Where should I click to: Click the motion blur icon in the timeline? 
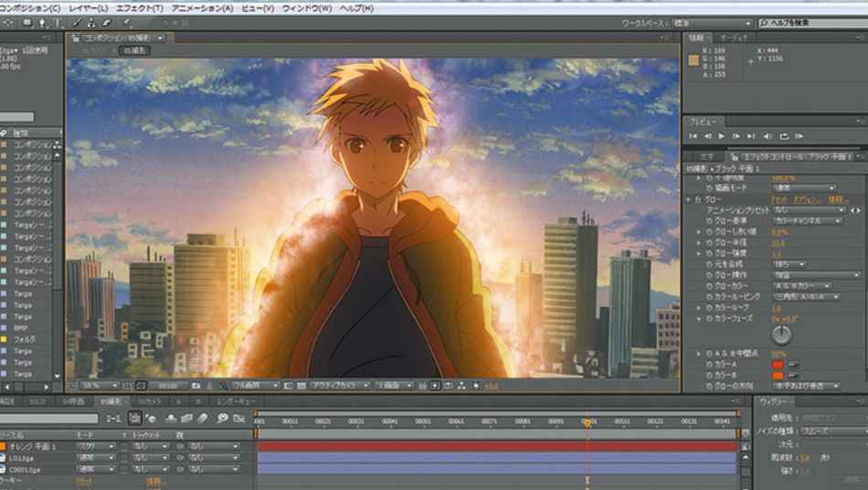click(x=203, y=419)
